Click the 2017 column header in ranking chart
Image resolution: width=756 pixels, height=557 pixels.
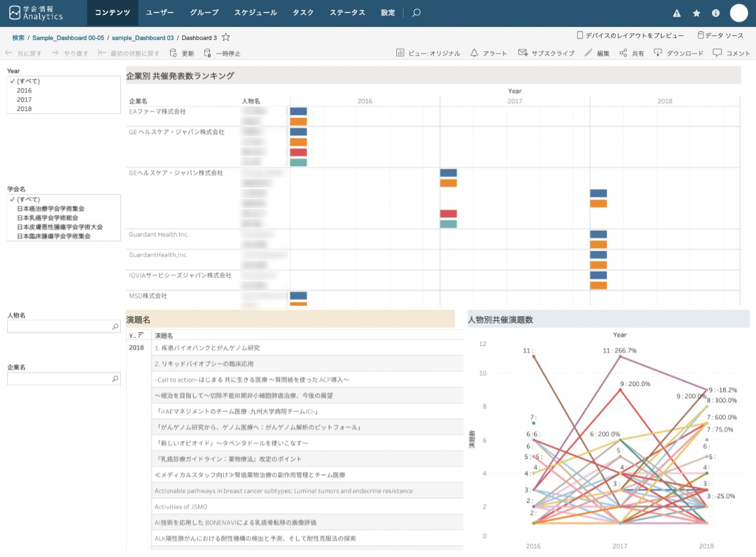pyautogui.click(x=515, y=101)
